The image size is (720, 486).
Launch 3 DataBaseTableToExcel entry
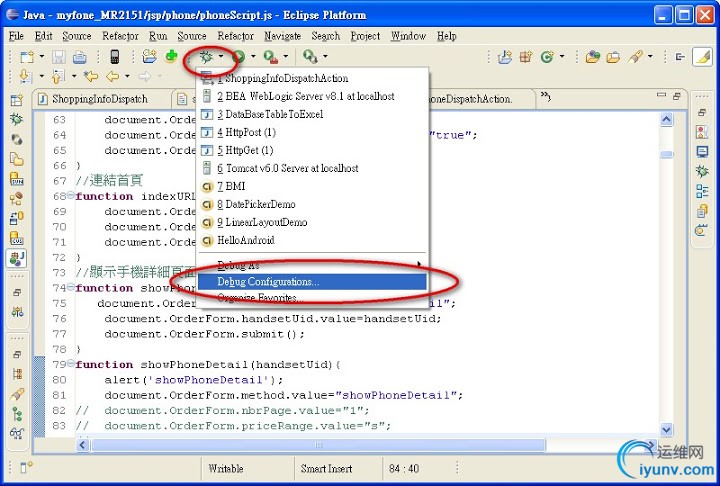coord(312,114)
